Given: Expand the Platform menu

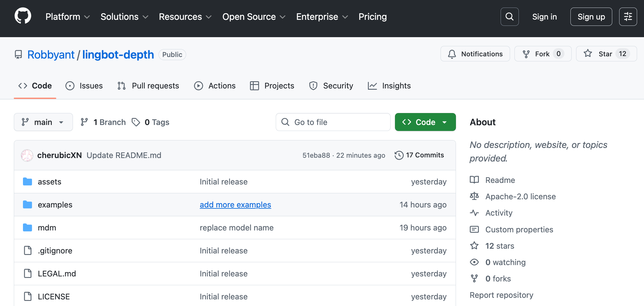Looking at the screenshot, I should pyautogui.click(x=68, y=17).
